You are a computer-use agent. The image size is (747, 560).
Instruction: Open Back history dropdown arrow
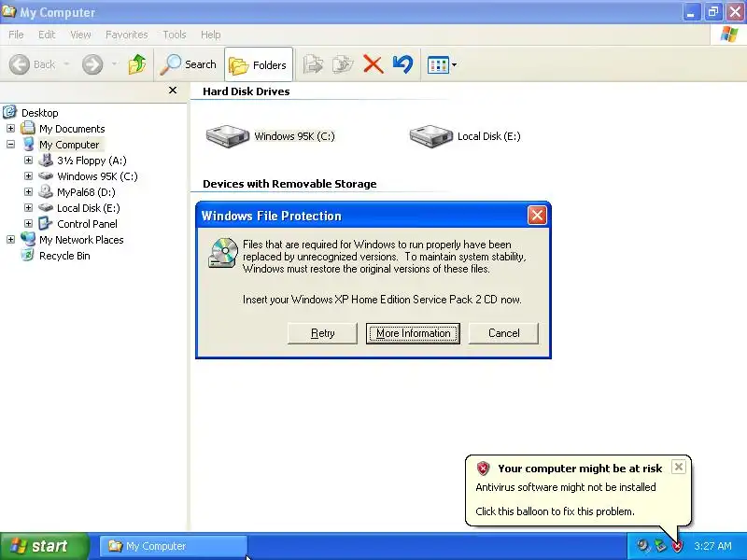[66, 63]
